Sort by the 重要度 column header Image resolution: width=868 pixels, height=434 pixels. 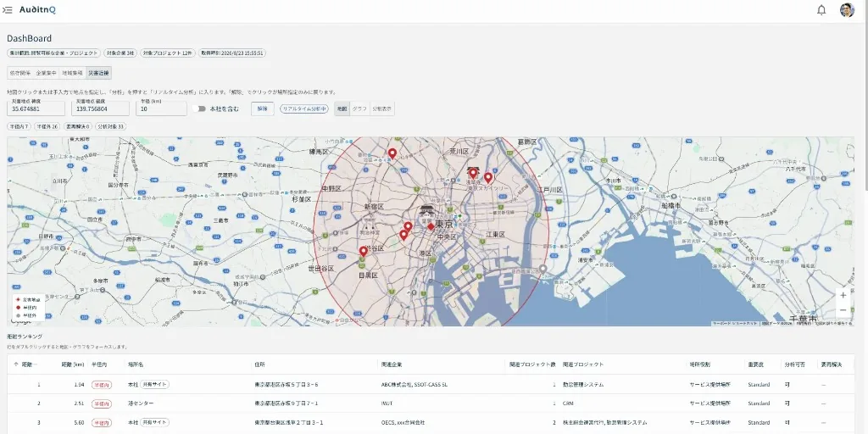(x=755, y=364)
